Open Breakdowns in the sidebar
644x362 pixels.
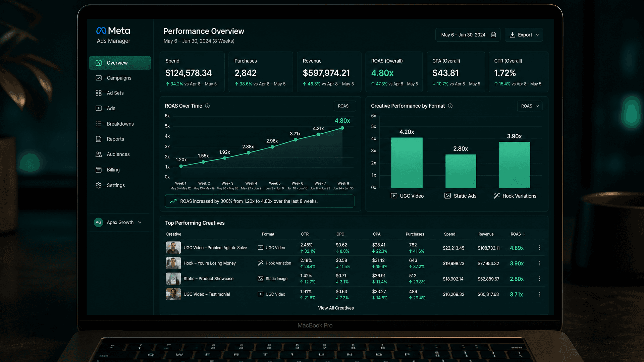[120, 124]
